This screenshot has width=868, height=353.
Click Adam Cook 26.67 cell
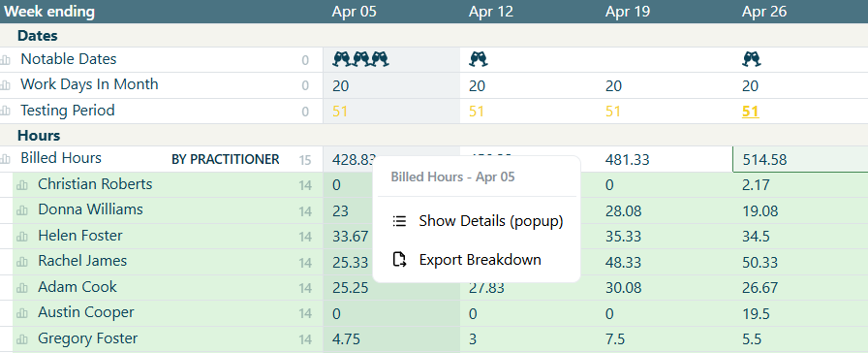760,288
